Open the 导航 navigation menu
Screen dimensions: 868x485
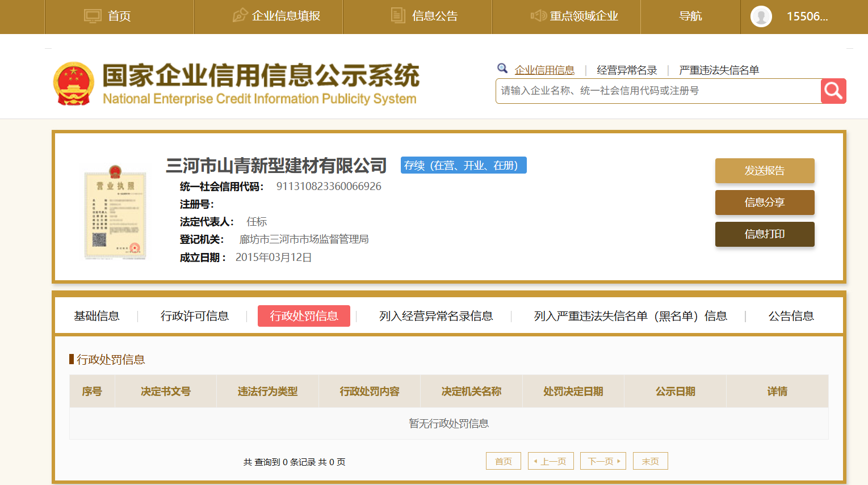[x=690, y=16]
